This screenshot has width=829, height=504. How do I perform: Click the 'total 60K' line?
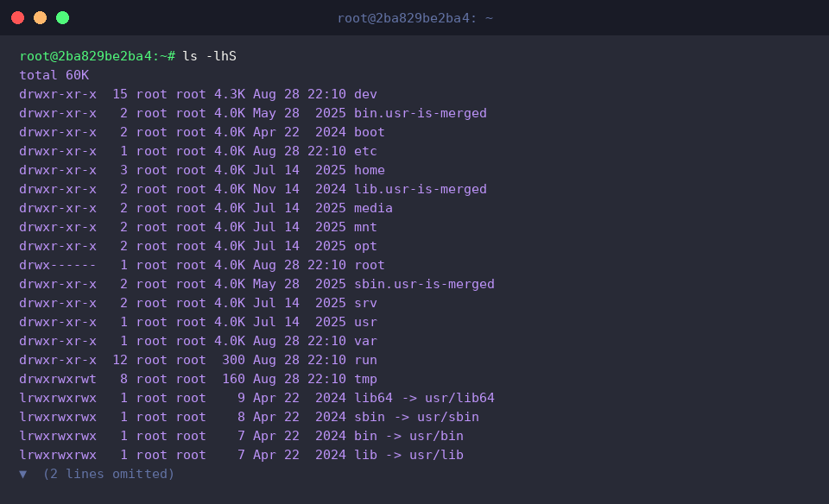click(x=54, y=75)
